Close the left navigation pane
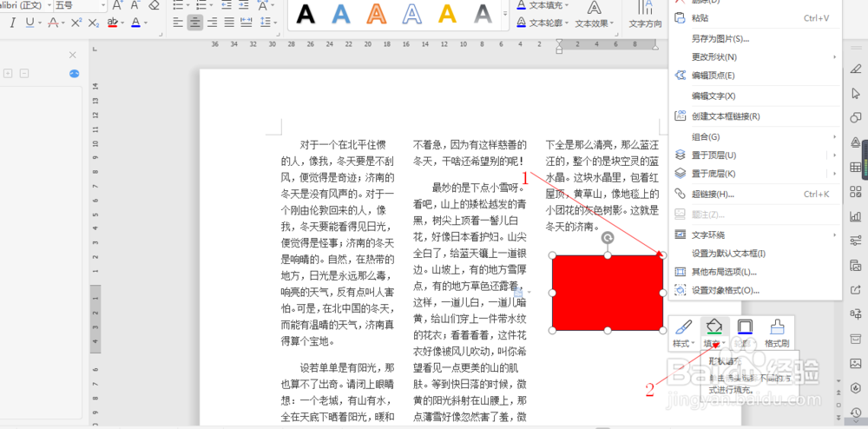 pyautogui.click(x=73, y=55)
